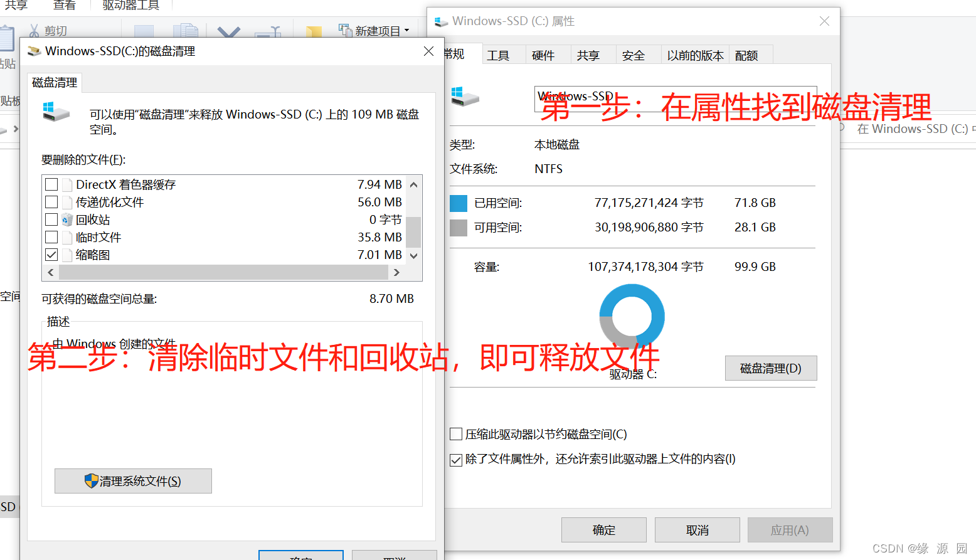Click the 临时文件 file icon
The width and height of the screenshot is (976, 560).
tap(67, 237)
